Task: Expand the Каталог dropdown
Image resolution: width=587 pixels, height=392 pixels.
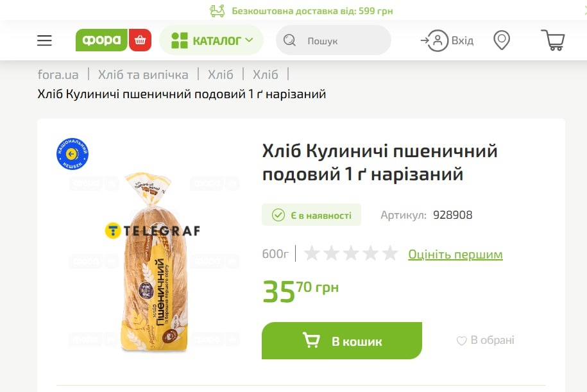Action: coord(212,40)
